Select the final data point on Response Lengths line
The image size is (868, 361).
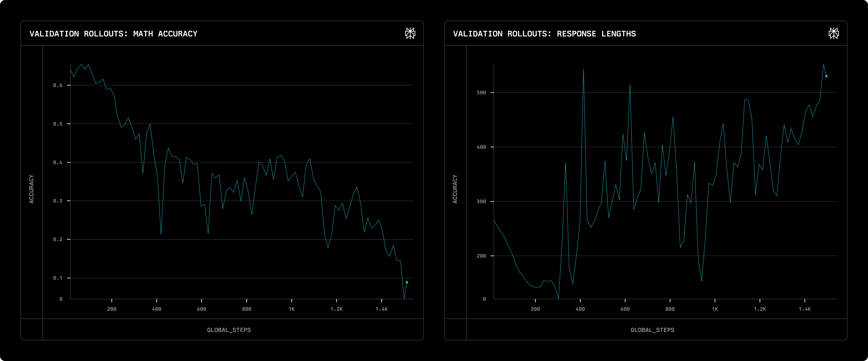826,76
